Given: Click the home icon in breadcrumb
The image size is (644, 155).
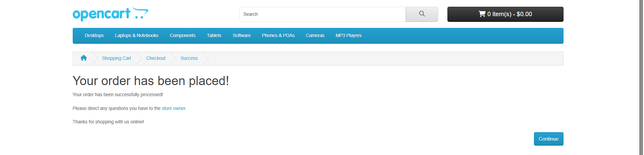Looking at the screenshot, I should click(83, 58).
